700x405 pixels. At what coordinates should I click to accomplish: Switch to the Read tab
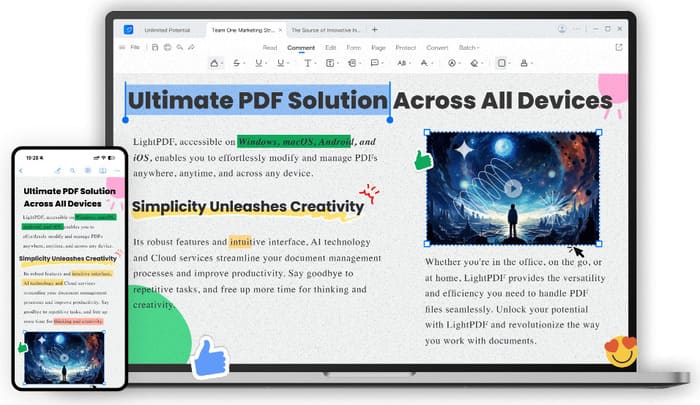pos(270,48)
